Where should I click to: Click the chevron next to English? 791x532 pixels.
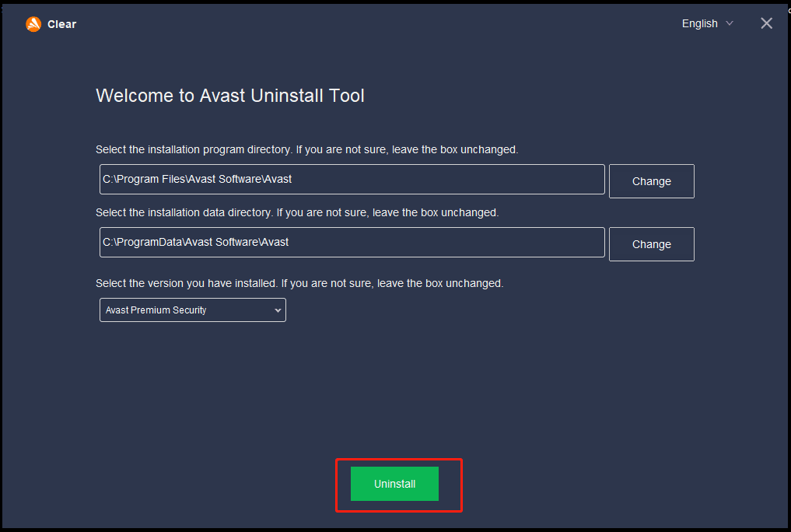pos(730,23)
